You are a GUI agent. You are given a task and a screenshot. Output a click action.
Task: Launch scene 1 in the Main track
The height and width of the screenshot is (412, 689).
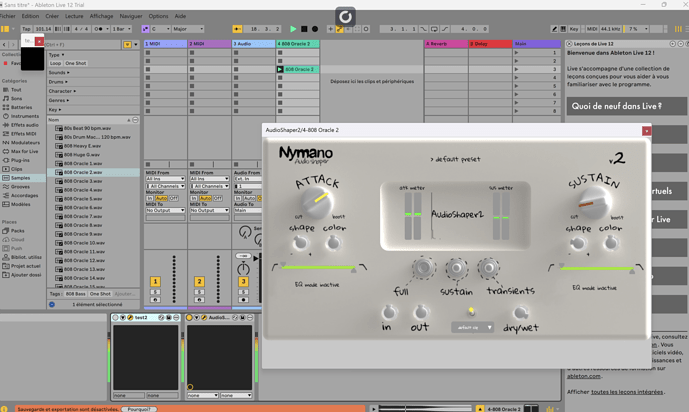(x=517, y=53)
